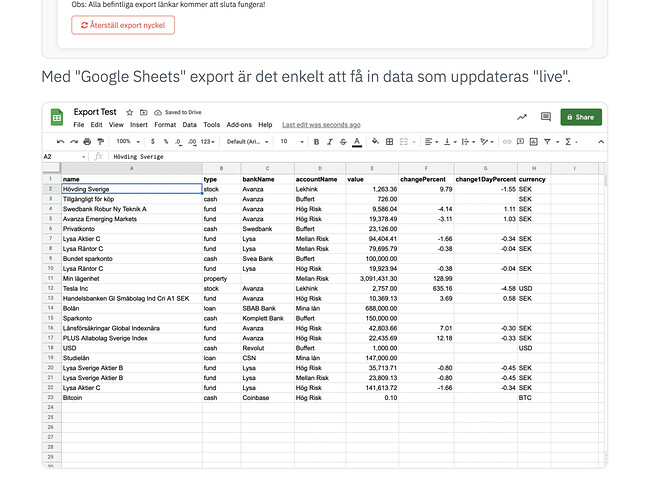Open the horizontal align dropdown
Screen dimensions: 649x500
coord(431,142)
